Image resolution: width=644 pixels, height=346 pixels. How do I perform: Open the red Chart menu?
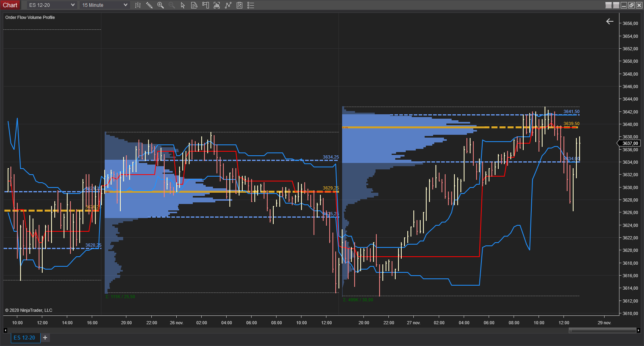coord(10,5)
